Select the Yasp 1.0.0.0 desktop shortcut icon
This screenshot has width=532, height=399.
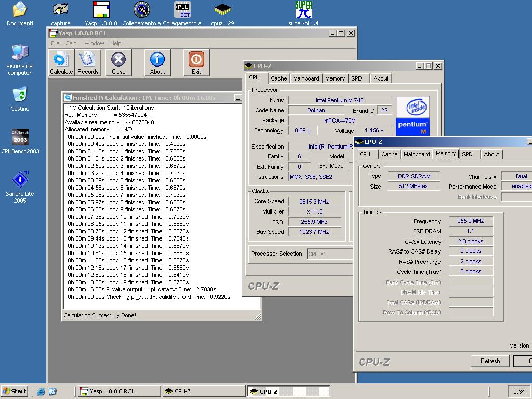tap(101, 10)
